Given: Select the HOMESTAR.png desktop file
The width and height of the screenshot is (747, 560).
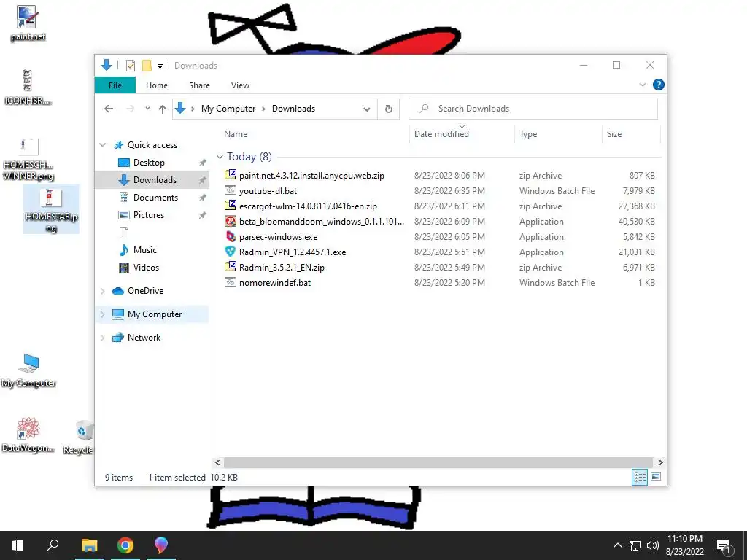Looking at the screenshot, I should coord(51,209).
